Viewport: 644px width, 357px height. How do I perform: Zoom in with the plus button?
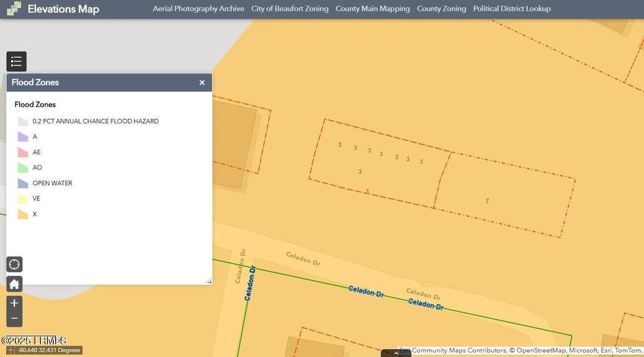pos(14,303)
